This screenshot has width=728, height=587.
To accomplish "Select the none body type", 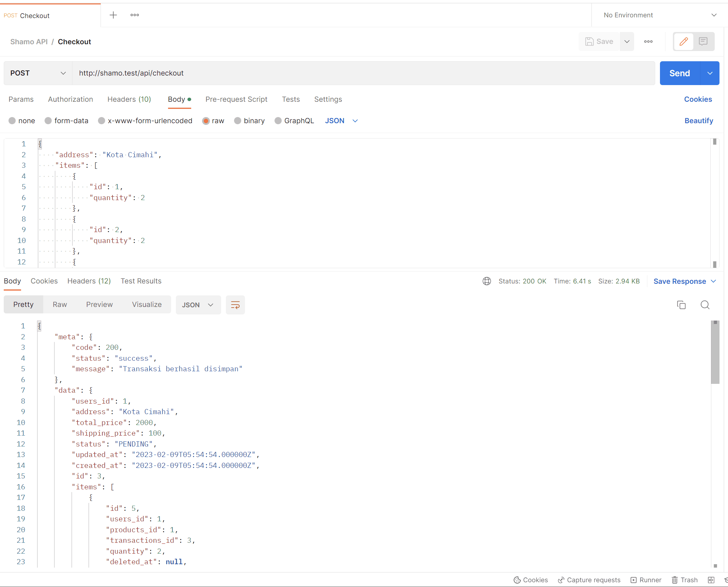I will [22, 121].
